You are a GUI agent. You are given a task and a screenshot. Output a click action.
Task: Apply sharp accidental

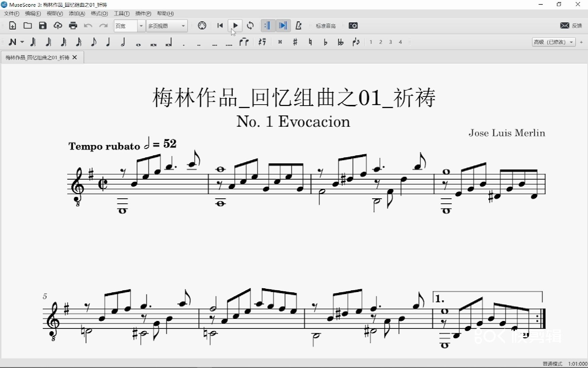(295, 42)
